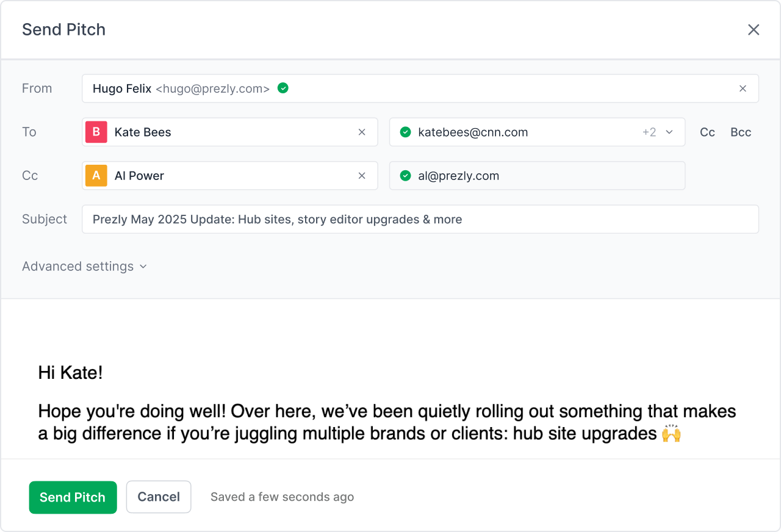Click the Send Pitch button
This screenshot has height=532, width=781.
[x=73, y=497]
